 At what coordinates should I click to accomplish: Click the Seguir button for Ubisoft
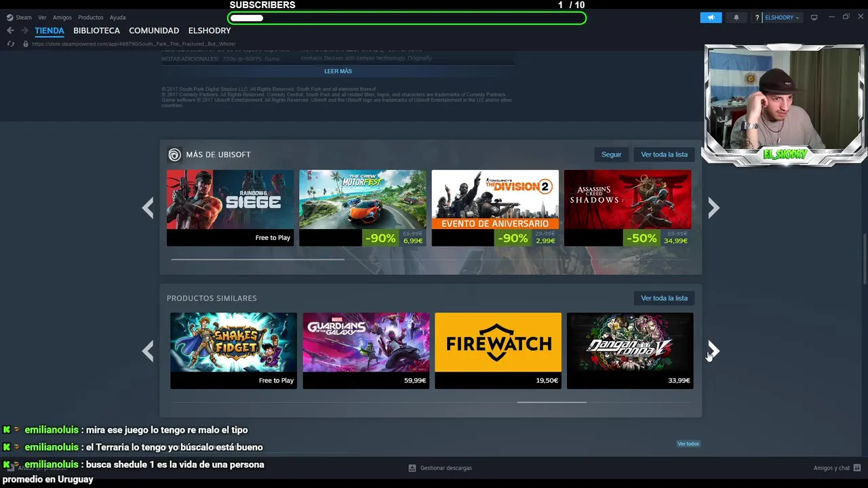pyautogui.click(x=611, y=155)
